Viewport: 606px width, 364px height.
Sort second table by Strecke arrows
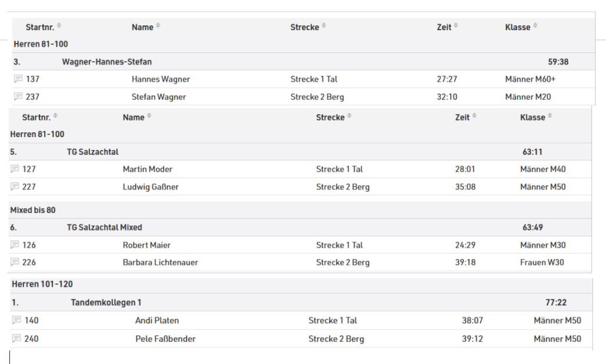349,115
